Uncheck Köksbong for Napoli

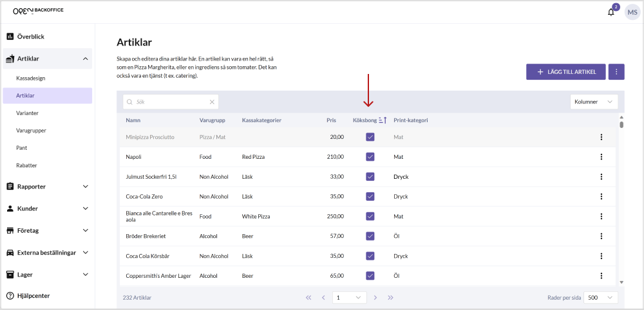pyautogui.click(x=370, y=157)
